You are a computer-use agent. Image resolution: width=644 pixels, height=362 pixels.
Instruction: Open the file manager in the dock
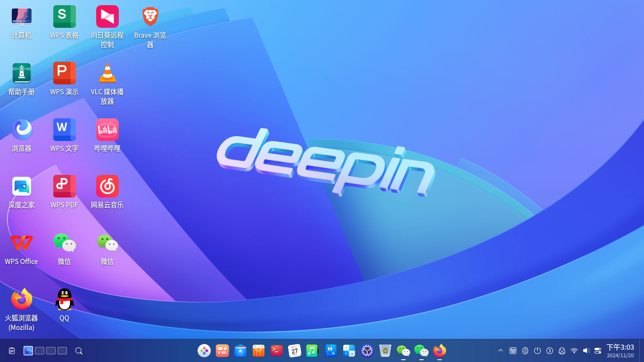240,351
